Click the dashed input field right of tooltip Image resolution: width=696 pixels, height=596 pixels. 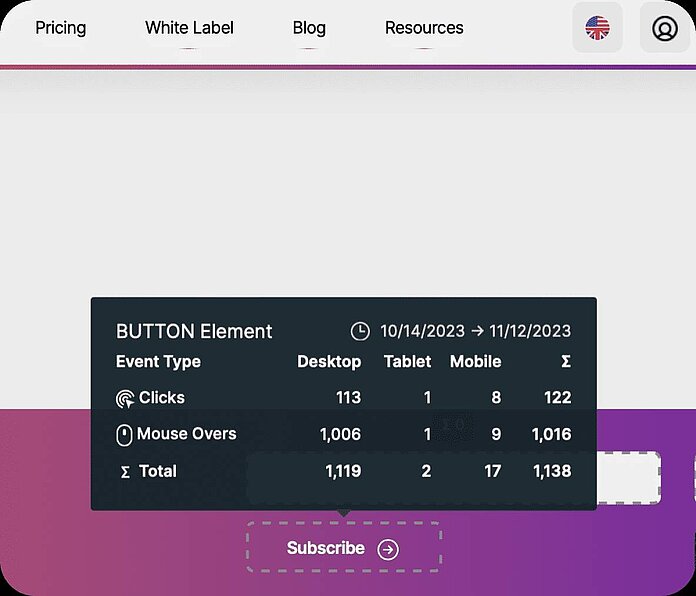pyautogui.click(x=629, y=477)
